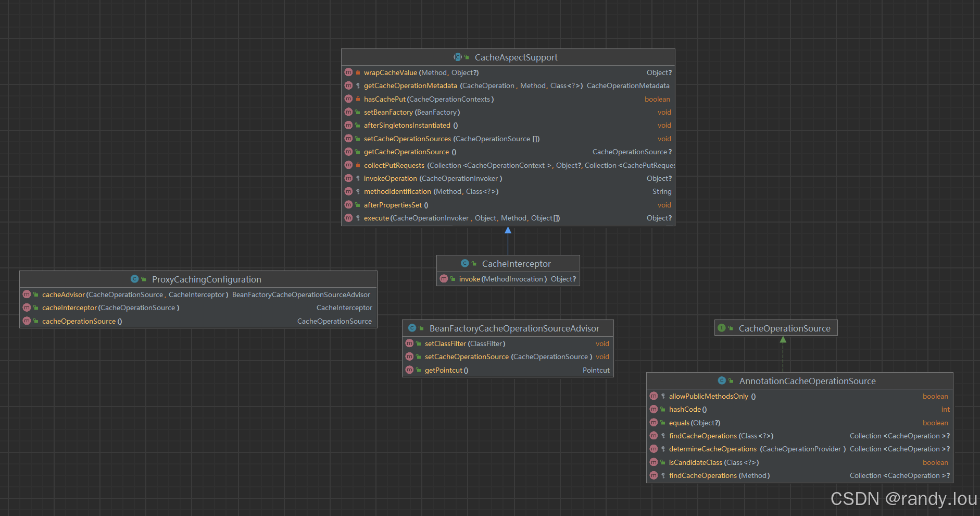
Task: Select the cacheAdvisor method in ProxyCachingConfiguration
Action: (63, 295)
